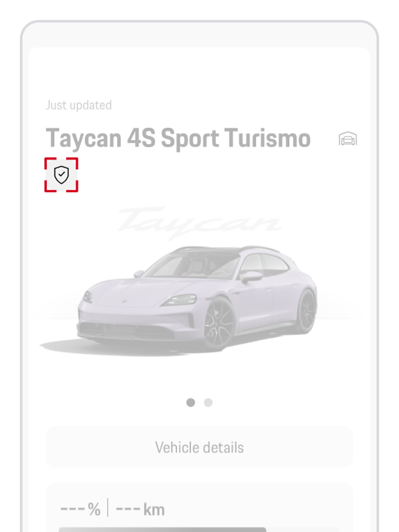Click the car's windshield

pos(190,266)
